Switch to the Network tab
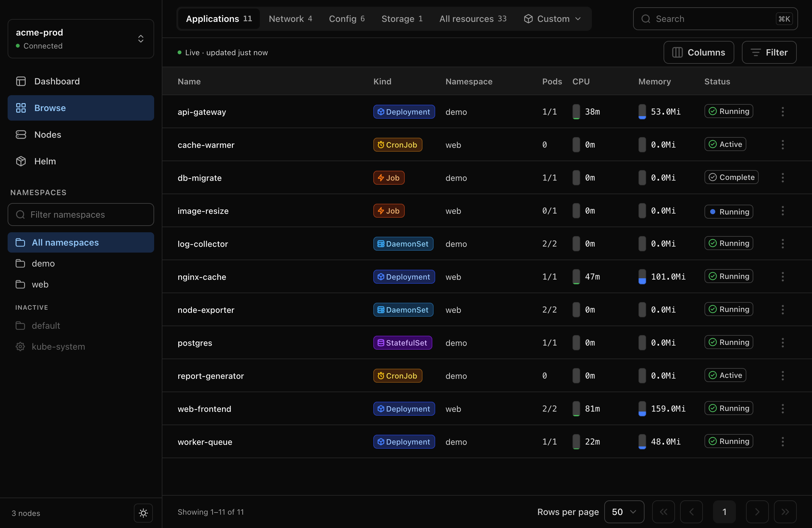 coord(290,19)
